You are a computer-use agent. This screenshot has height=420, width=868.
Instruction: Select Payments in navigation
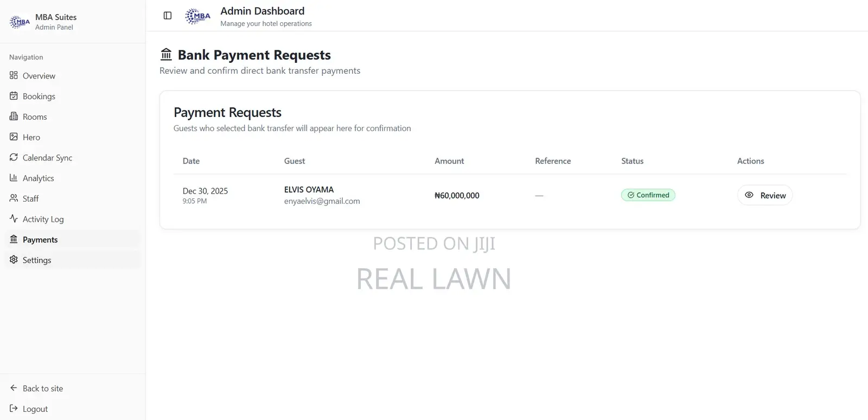73,240
